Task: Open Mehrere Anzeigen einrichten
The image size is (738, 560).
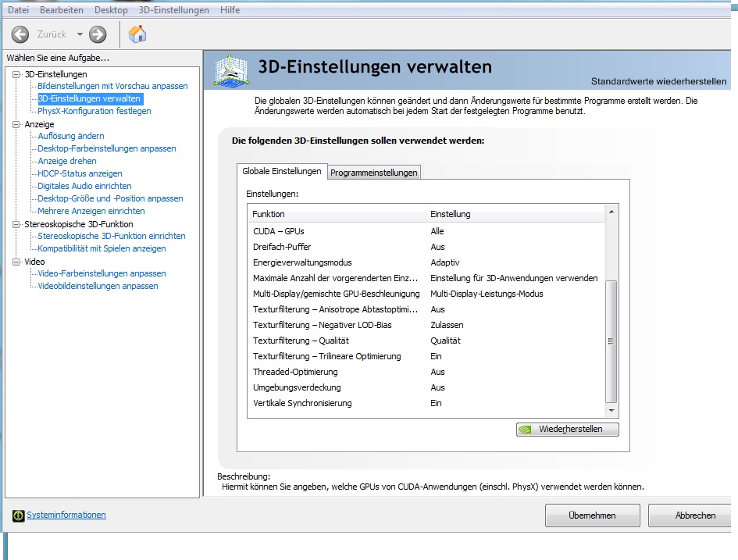Action: click(91, 211)
